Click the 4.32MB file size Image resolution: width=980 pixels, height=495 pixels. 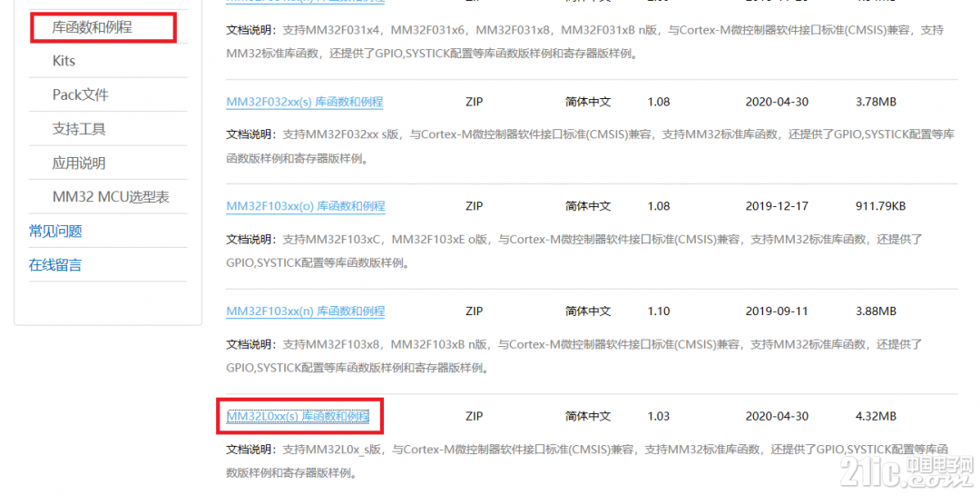[x=876, y=416]
